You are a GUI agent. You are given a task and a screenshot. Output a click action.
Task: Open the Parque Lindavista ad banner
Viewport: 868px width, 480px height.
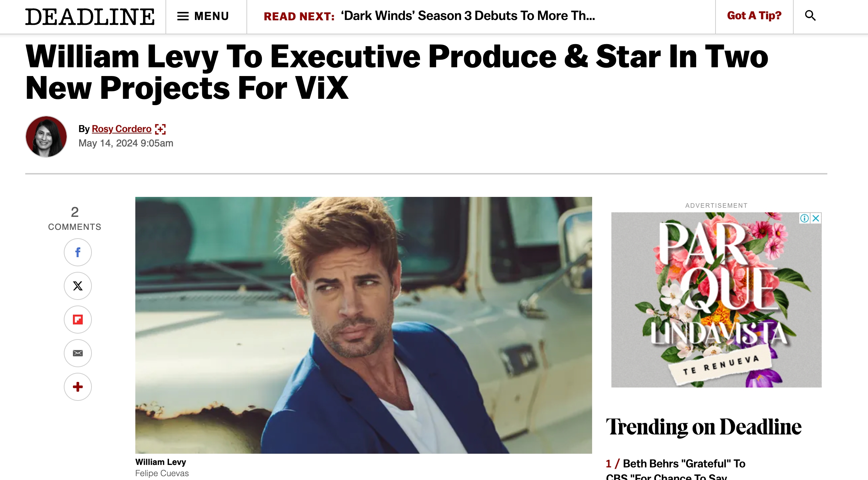pos(716,300)
